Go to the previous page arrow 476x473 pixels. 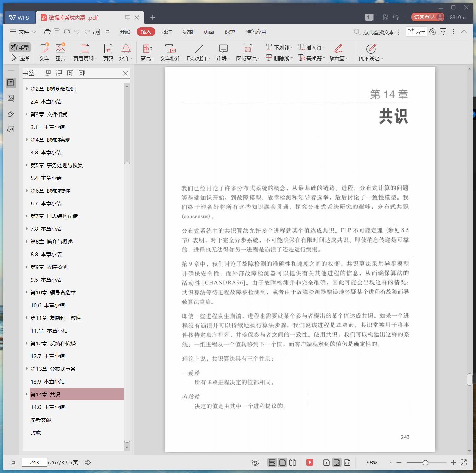click(x=12, y=462)
